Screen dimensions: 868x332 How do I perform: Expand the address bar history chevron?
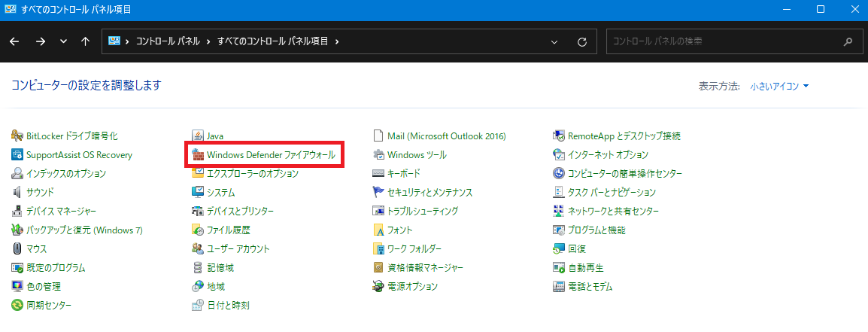pyautogui.click(x=554, y=41)
